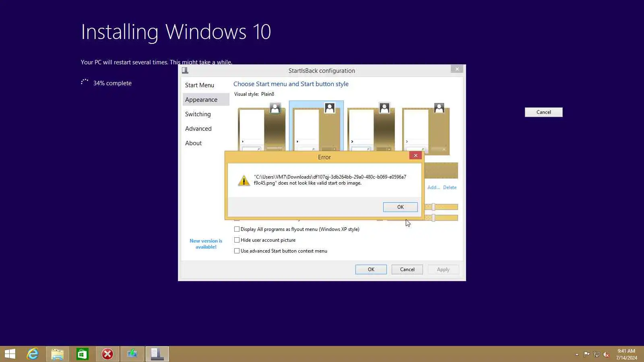The image size is (644, 362).
Task: Dismiss the Error dialog with OK
Action: pyautogui.click(x=400, y=207)
